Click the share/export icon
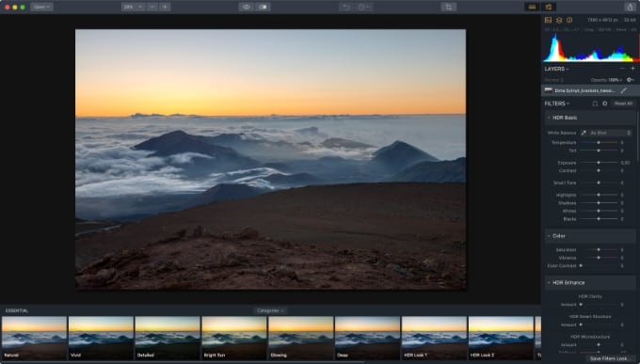Image resolution: width=640 pixels, height=364 pixels. [631, 7]
